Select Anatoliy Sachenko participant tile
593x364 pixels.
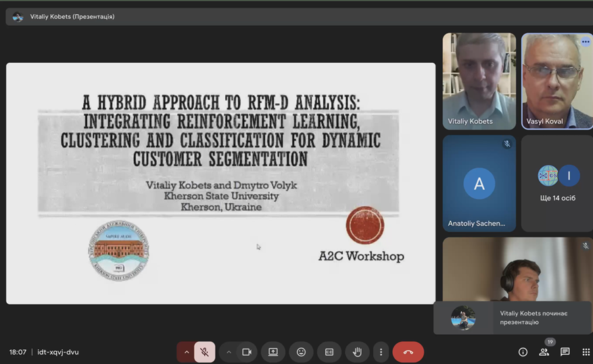tap(479, 183)
